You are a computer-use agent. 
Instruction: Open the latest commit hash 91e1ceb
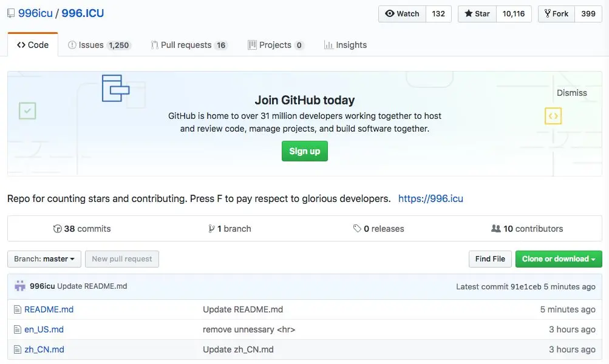coord(526,287)
